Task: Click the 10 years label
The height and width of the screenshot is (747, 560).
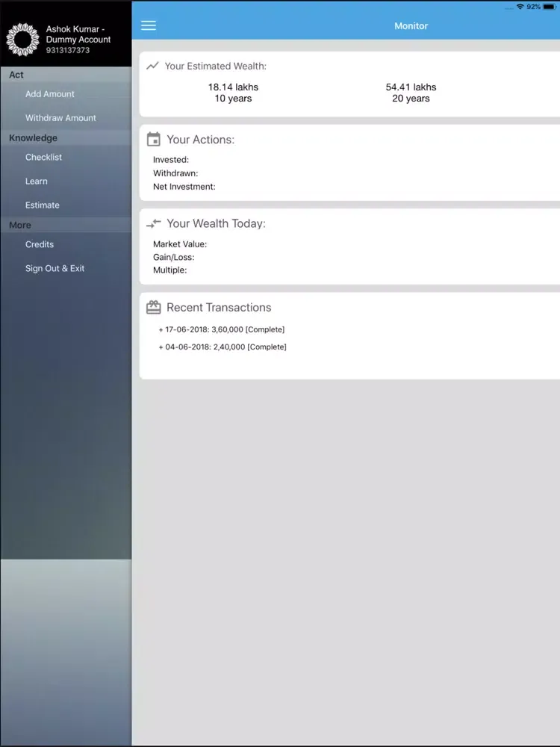Action: tap(233, 99)
